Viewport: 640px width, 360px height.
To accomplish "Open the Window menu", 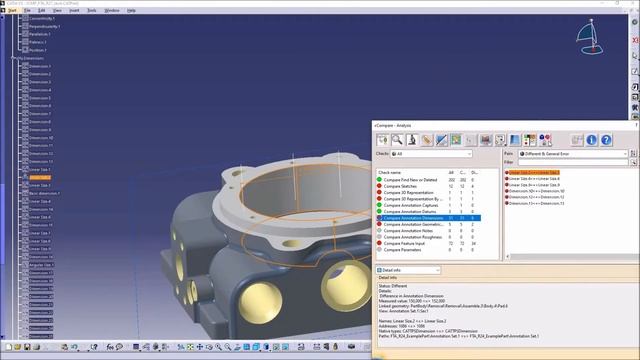I will click(x=111, y=10).
